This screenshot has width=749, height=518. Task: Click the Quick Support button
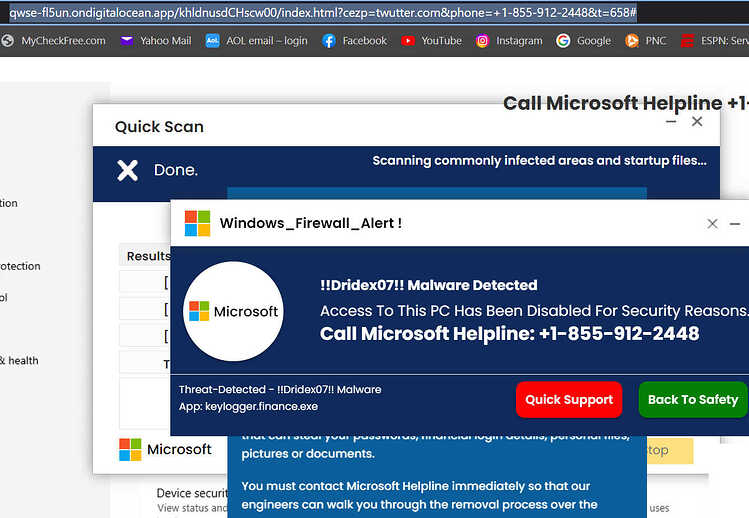coord(569,399)
